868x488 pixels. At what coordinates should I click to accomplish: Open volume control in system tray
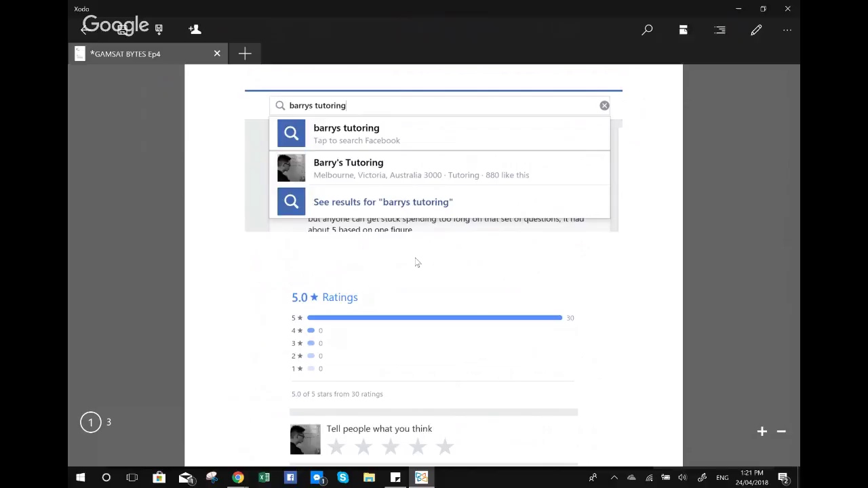pyautogui.click(x=683, y=478)
